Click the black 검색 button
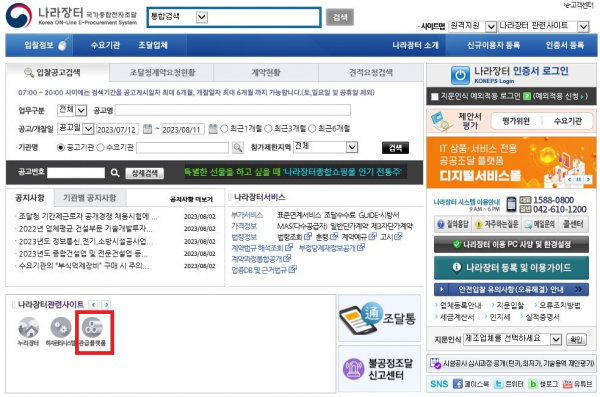 [x=395, y=148]
